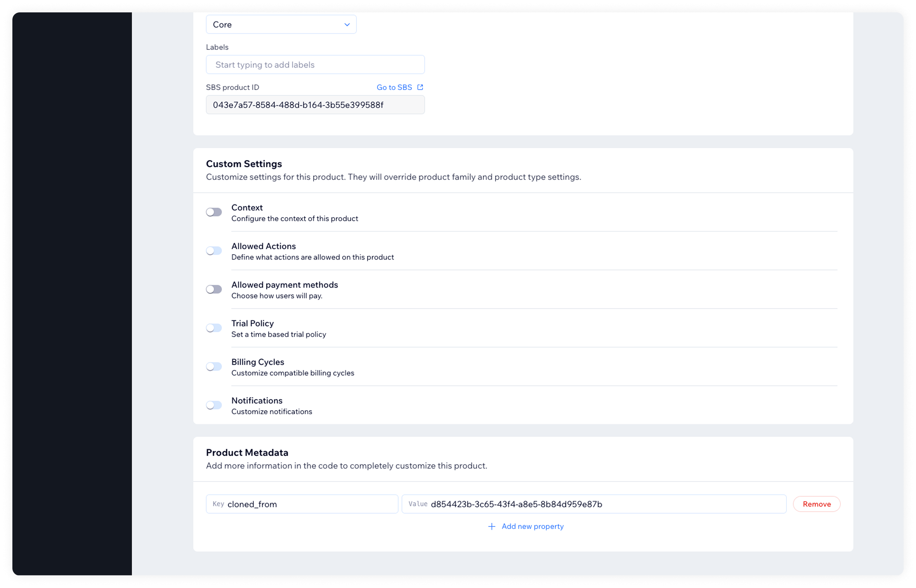Viewport: 916px width, 588px height.
Task: Click the Billing Cycles label
Action: pyautogui.click(x=258, y=362)
